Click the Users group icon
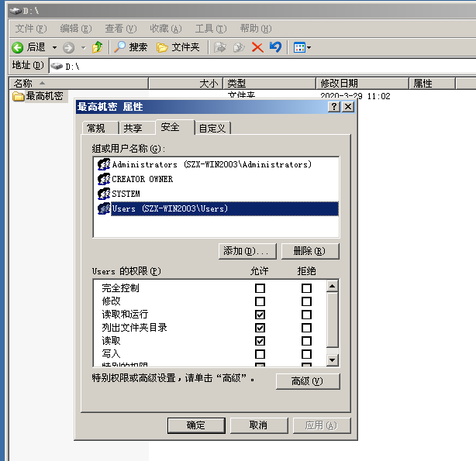This screenshot has width=476, height=461. click(104, 208)
